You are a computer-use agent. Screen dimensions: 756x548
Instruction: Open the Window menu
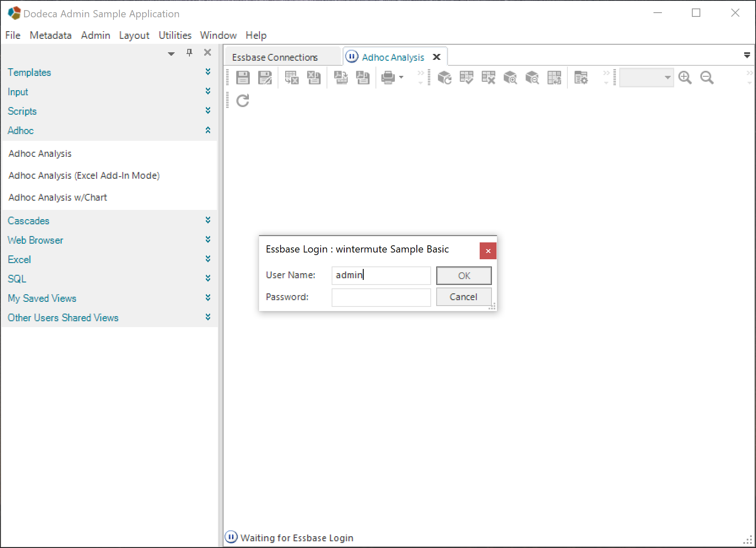tap(218, 35)
